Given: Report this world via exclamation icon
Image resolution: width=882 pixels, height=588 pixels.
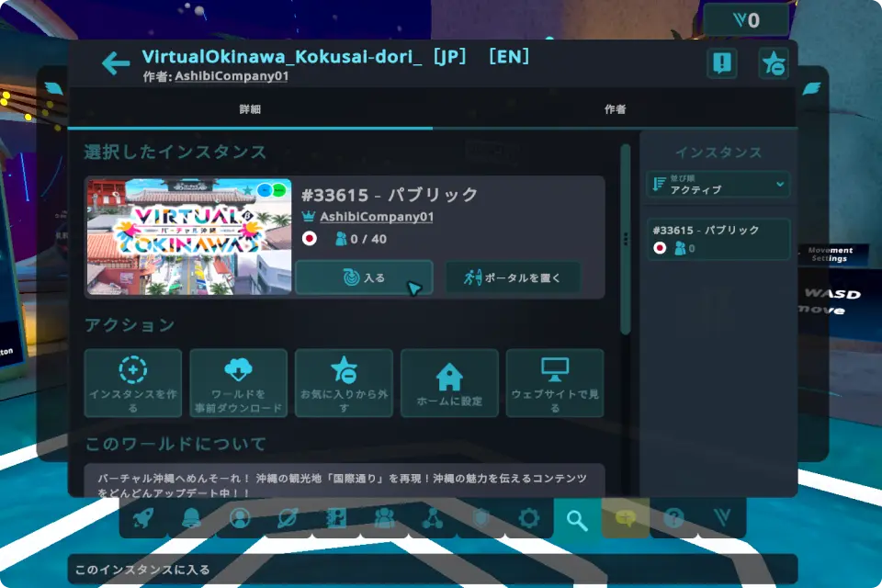Looking at the screenshot, I should pos(722,62).
